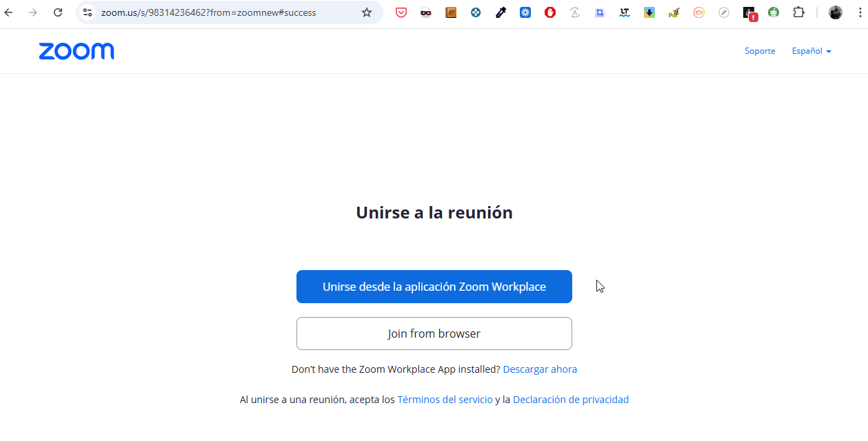
Task: Click the Zoom logo
Action: [77, 51]
